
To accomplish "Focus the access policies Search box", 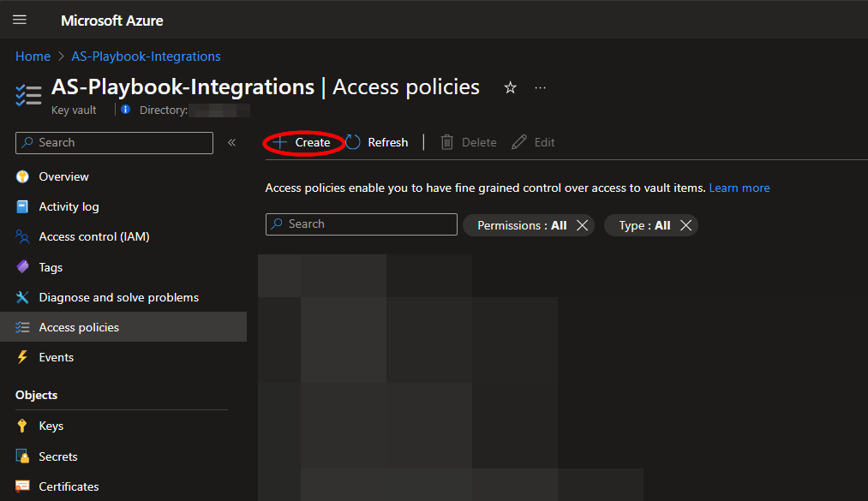I will pyautogui.click(x=362, y=224).
